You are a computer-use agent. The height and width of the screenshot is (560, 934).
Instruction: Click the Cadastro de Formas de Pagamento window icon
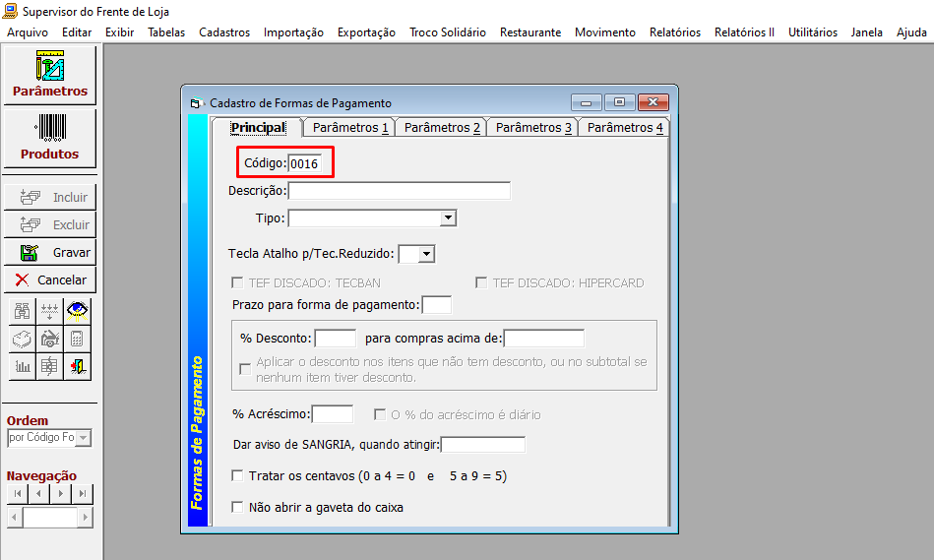pos(196,103)
